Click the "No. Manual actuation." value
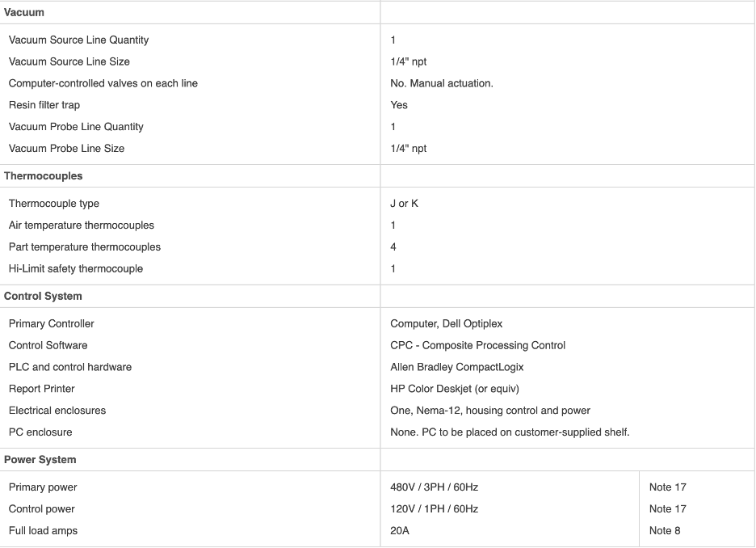 point(441,82)
